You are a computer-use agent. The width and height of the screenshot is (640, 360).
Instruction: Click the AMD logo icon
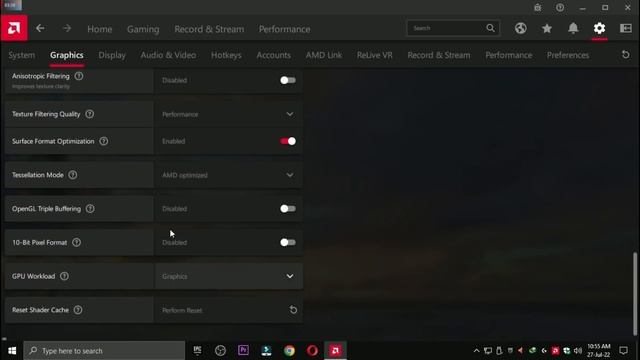[x=14, y=28]
